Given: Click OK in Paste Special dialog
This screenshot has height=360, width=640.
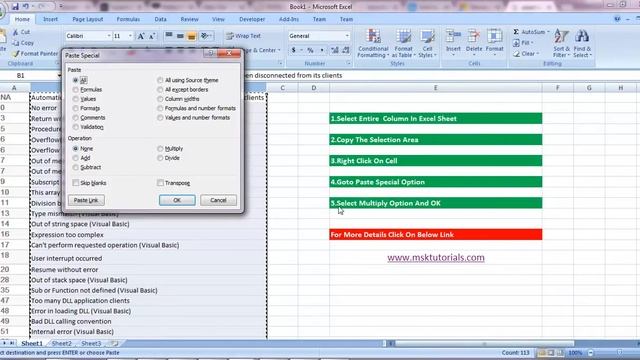Looking at the screenshot, I should 177,200.
